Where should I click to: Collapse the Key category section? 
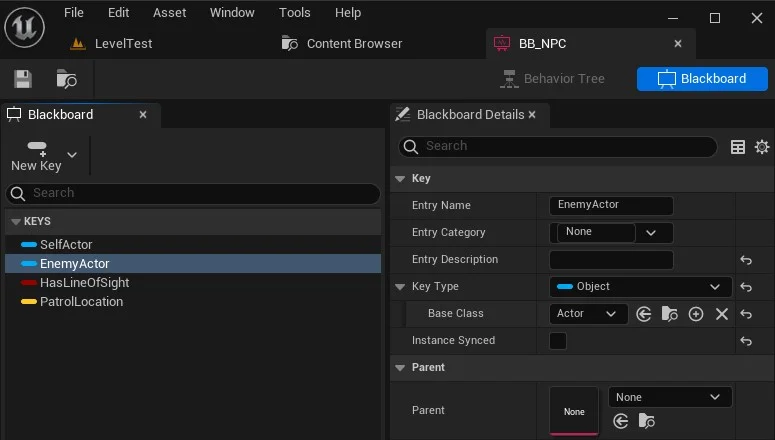click(x=400, y=179)
